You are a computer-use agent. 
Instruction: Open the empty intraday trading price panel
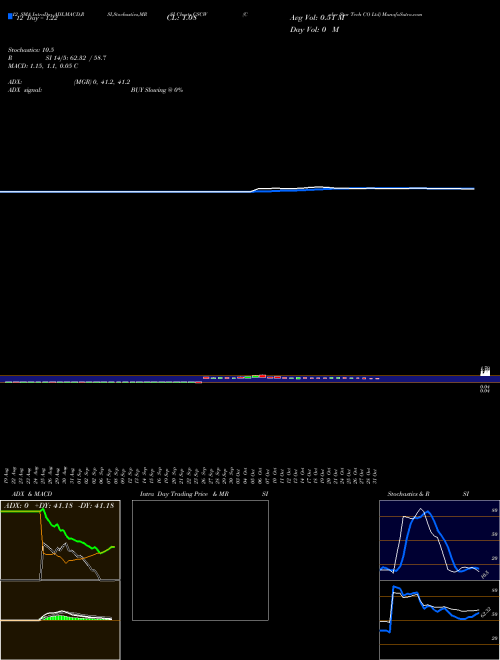pyautogui.click(x=200, y=560)
